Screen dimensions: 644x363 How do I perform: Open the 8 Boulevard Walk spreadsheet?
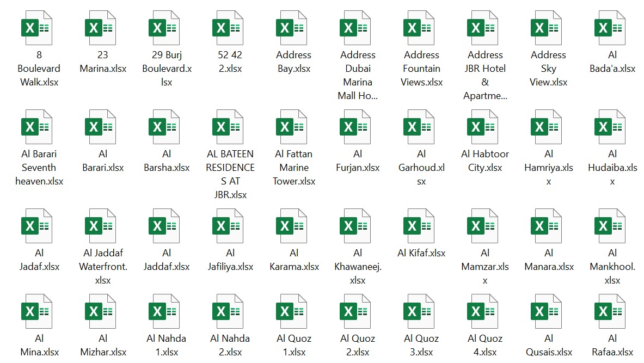pyautogui.click(x=38, y=26)
